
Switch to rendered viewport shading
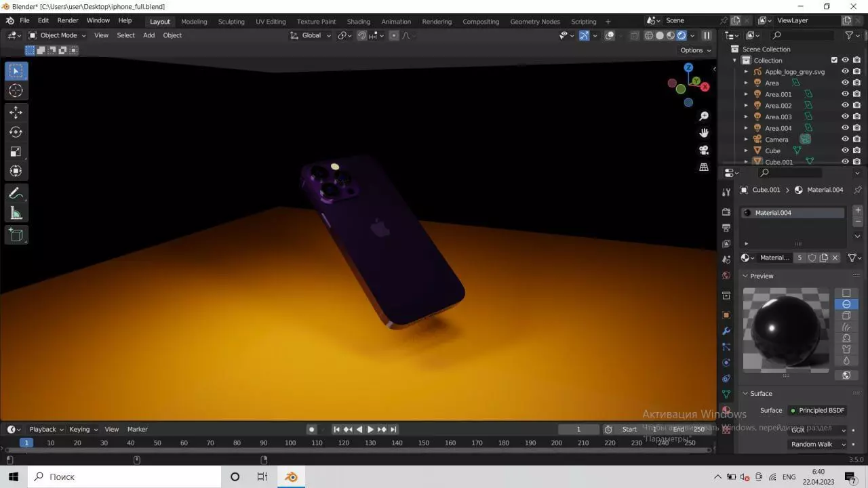coord(682,35)
